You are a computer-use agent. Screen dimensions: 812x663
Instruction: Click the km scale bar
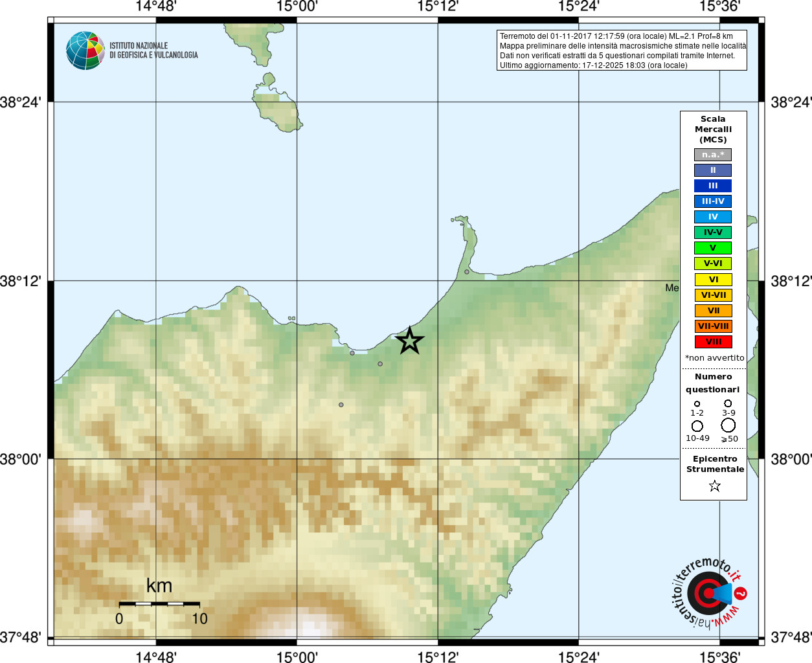159,603
